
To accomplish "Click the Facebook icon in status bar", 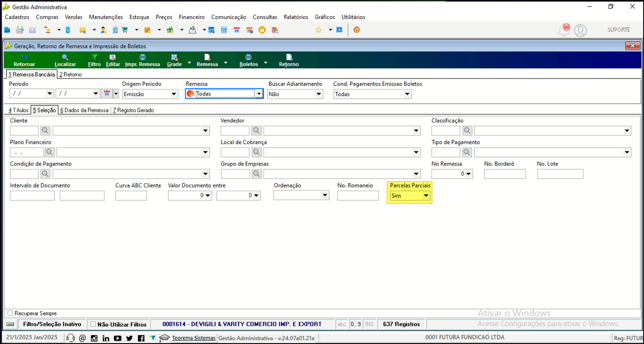I will coord(141,338).
